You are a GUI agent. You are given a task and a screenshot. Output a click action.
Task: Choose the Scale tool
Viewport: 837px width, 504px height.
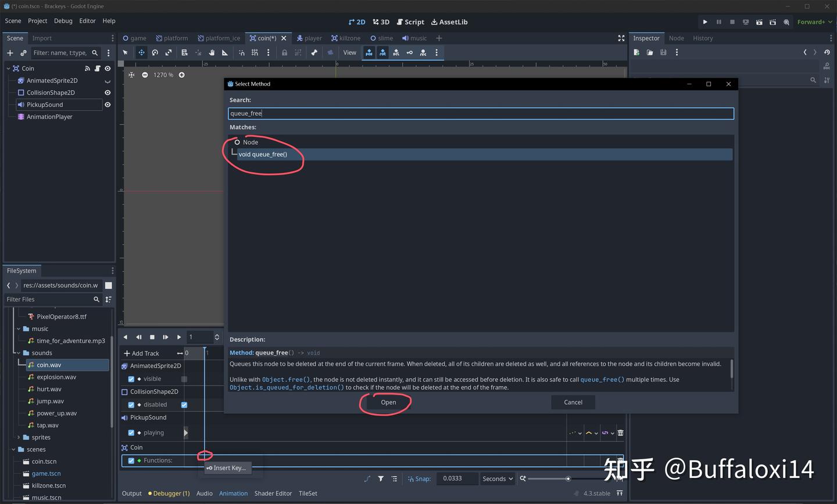(169, 52)
